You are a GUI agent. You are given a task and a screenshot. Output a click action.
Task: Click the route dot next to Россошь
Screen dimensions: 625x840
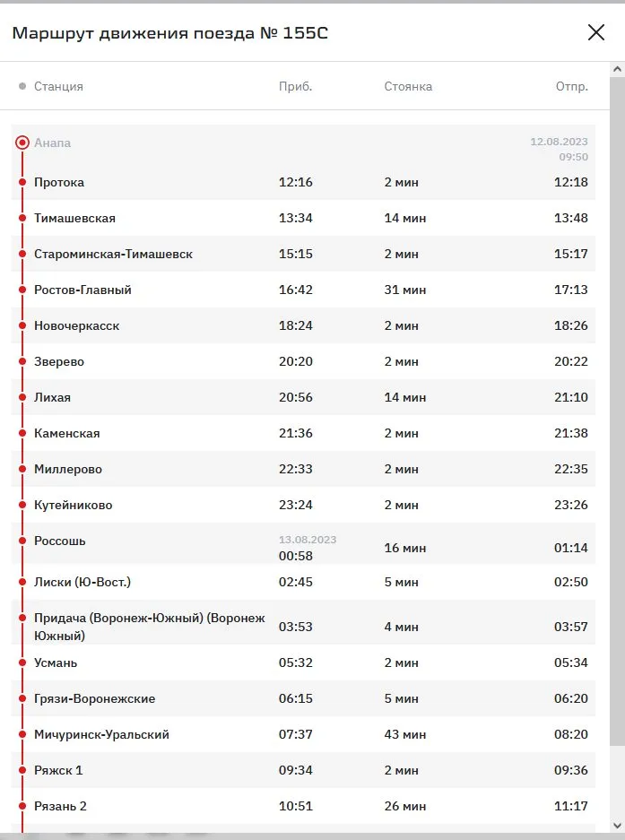(22, 541)
